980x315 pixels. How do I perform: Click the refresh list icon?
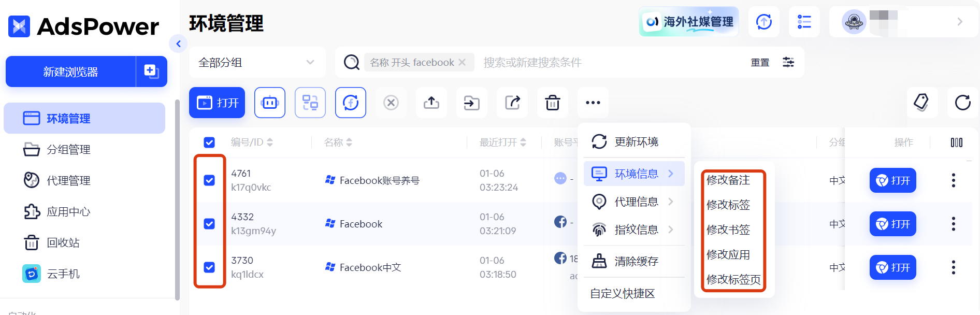[962, 103]
